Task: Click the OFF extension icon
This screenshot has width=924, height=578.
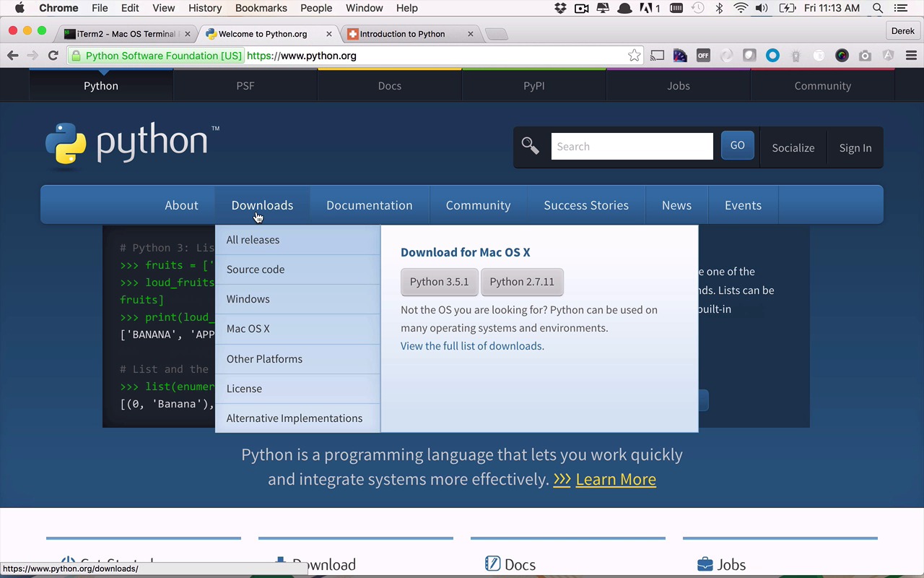Action: [703, 56]
